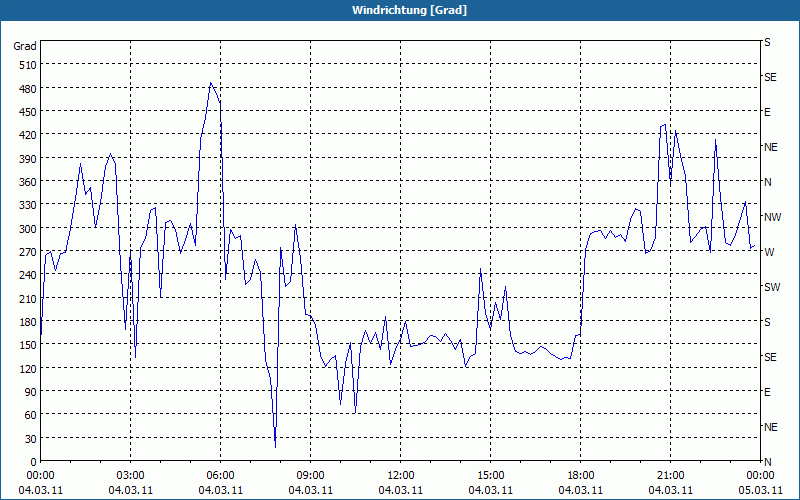
Task: Click the 120 value on the left axis
Action: (x=28, y=369)
